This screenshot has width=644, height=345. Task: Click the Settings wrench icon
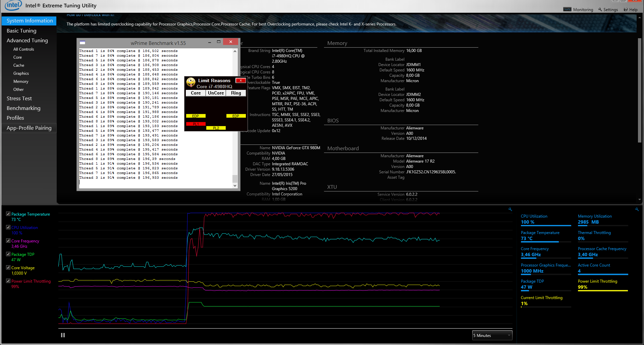pos(600,9)
